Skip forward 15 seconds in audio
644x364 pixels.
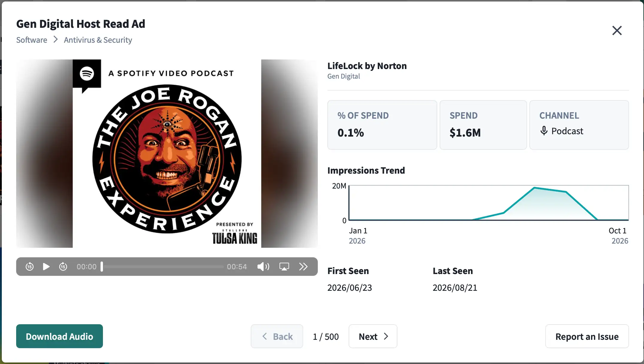coord(63,267)
